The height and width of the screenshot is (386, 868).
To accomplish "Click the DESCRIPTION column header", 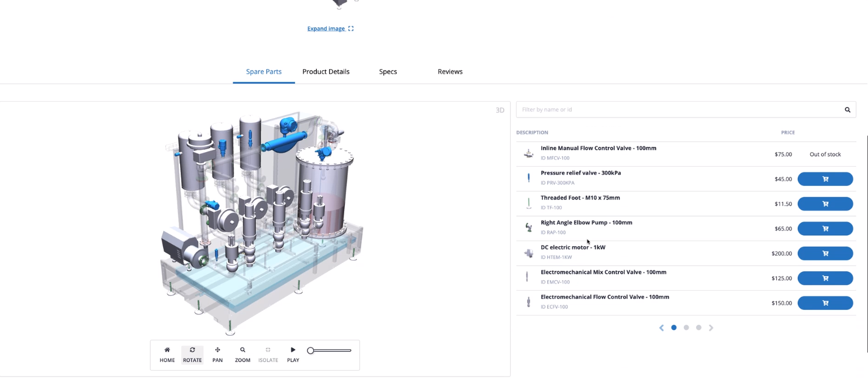I will pyautogui.click(x=532, y=133).
